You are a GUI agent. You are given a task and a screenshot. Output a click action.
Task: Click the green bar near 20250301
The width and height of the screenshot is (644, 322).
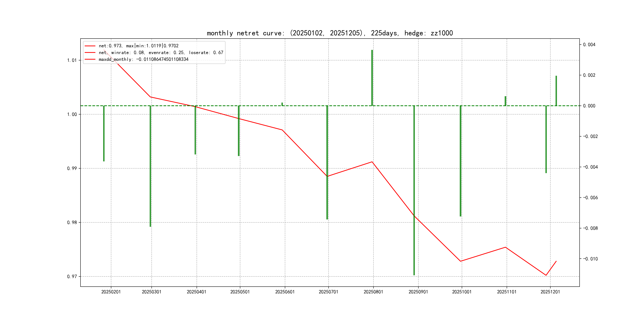[x=150, y=166]
